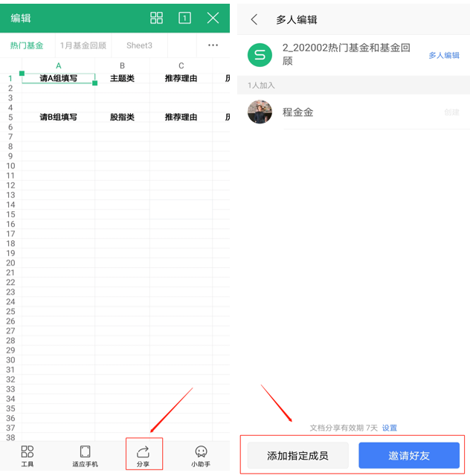This screenshot has height=476, width=470.
Task: Select 推荐理由 cell in row 5
Action: click(181, 118)
